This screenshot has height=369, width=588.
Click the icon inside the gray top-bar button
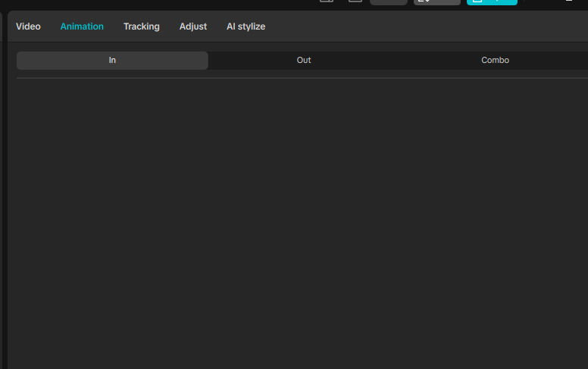pyautogui.click(x=424, y=2)
